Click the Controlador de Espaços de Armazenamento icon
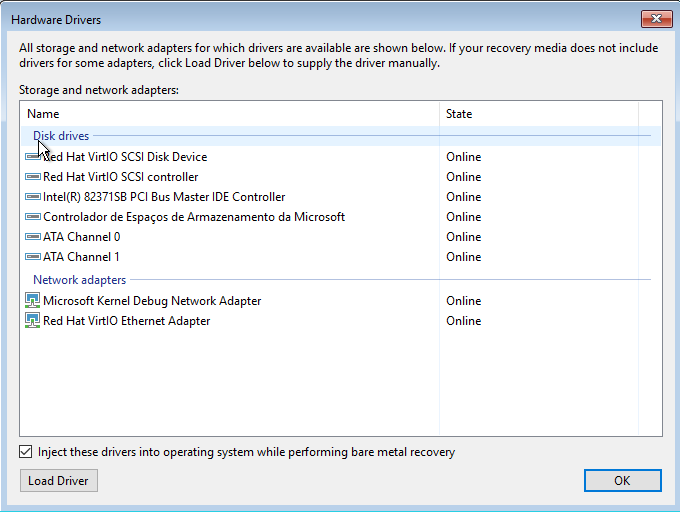The width and height of the screenshot is (680, 512). 33,216
